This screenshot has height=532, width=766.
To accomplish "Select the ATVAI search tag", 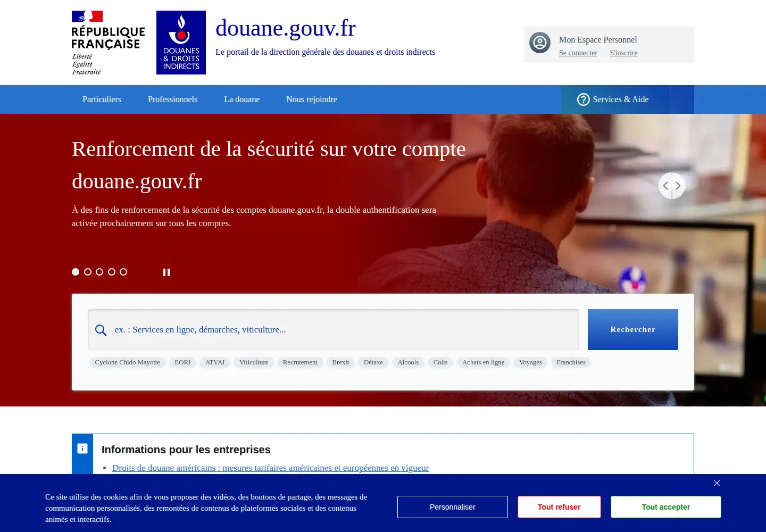I will tap(215, 362).
